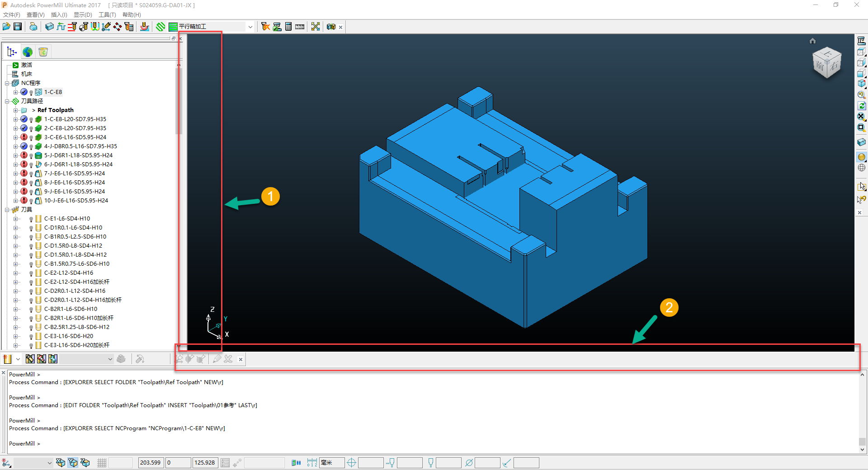The height and width of the screenshot is (470, 868).
Task: Click the print icon on main toolbar
Action: pyautogui.click(x=33, y=27)
